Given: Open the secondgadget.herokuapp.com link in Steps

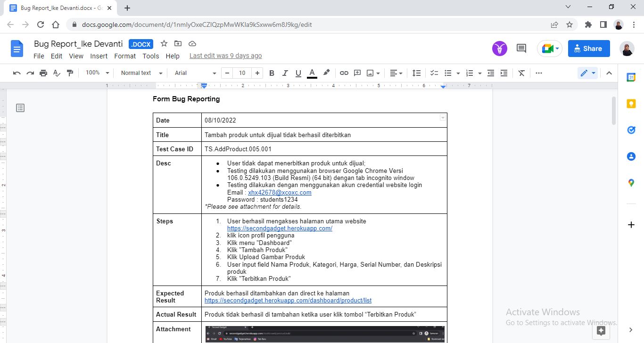Looking at the screenshot, I should pos(280,228).
